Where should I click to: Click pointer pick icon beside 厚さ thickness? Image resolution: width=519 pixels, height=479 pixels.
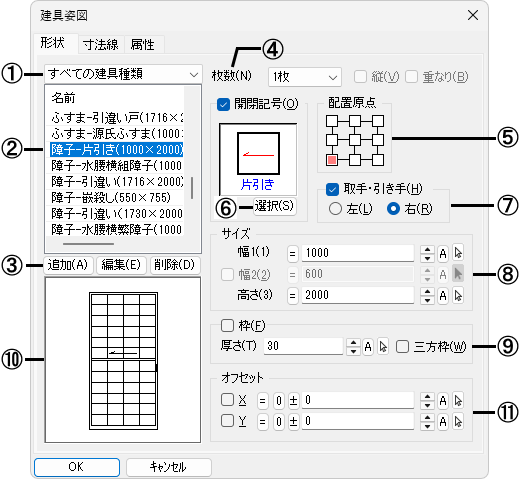pos(383,347)
